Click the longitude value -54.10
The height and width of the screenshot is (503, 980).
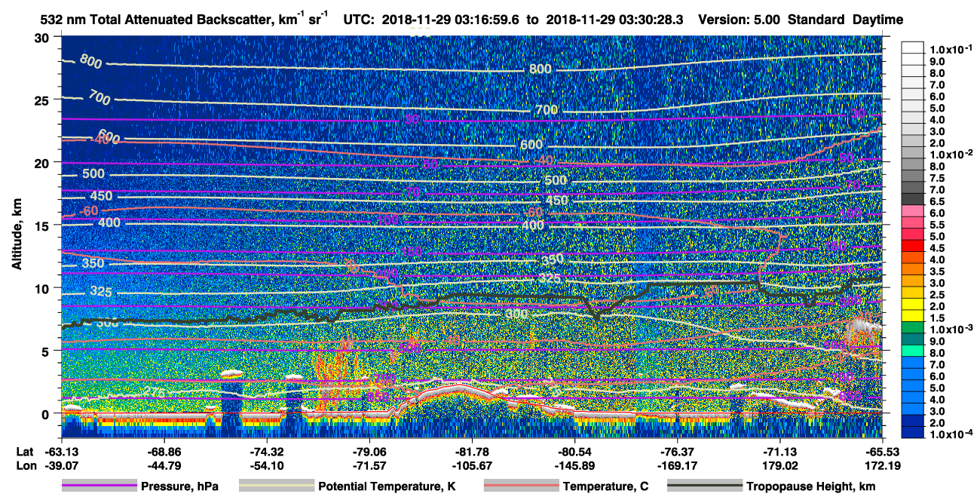pyautogui.click(x=267, y=465)
